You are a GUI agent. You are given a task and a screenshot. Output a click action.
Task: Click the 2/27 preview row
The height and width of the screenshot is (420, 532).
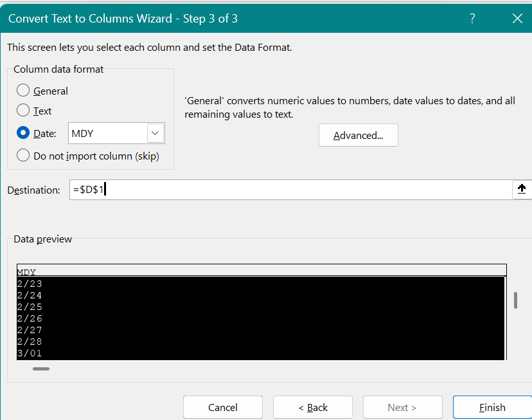click(x=261, y=330)
